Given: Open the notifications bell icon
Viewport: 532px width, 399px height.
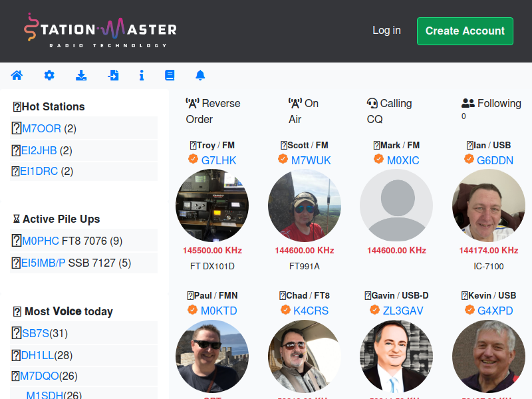Looking at the screenshot, I should click(200, 75).
